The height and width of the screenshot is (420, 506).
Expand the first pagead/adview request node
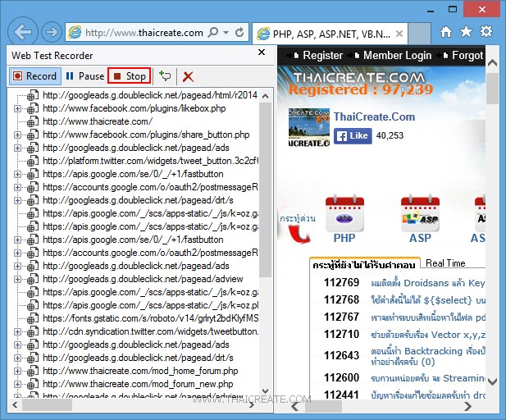pyautogui.click(x=17, y=279)
